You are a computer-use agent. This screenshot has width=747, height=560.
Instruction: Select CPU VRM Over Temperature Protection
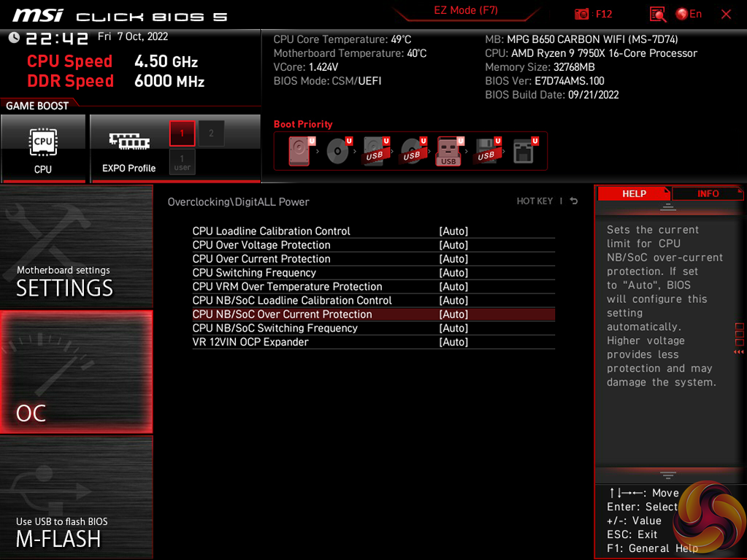point(287,286)
